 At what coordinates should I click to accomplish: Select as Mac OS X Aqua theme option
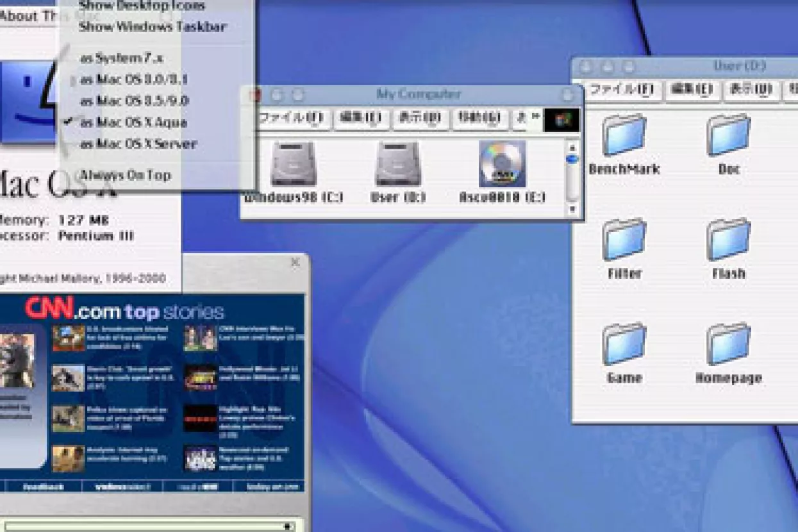point(133,122)
